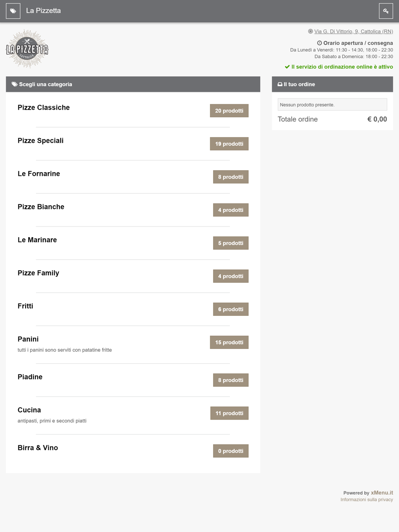Click the 20 prodotti button
The width and height of the screenshot is (399, 532).
tap(229, 111)
